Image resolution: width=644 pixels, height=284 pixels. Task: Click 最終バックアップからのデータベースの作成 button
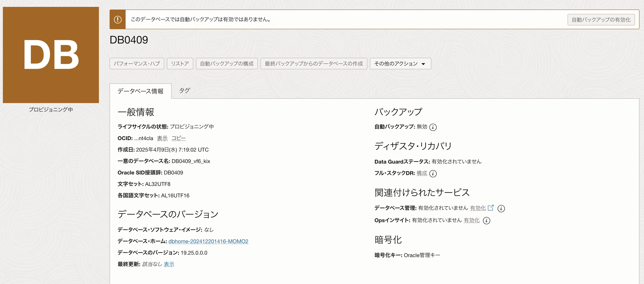[x=314, y=64]
